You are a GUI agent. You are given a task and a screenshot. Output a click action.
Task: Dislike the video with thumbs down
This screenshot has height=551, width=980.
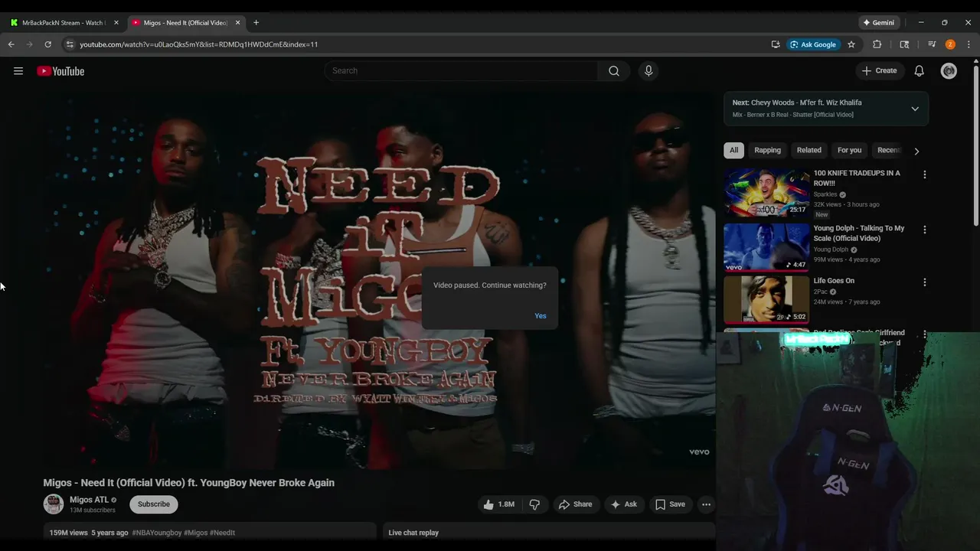click(x=534, y=504)
